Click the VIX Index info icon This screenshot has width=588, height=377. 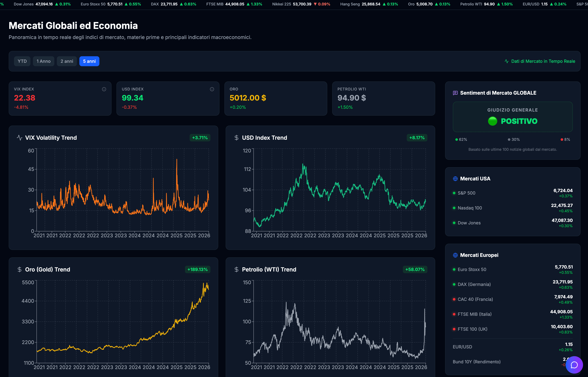tap(104, 89)
